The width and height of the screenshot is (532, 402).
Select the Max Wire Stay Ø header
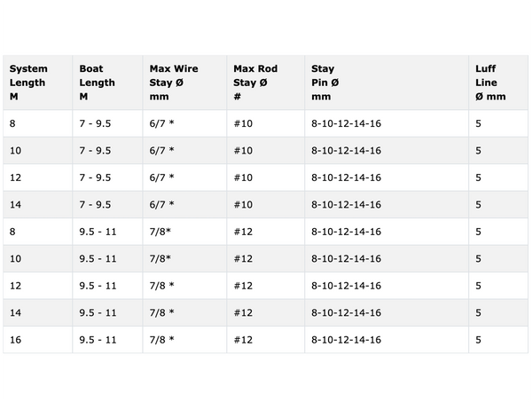174,83
